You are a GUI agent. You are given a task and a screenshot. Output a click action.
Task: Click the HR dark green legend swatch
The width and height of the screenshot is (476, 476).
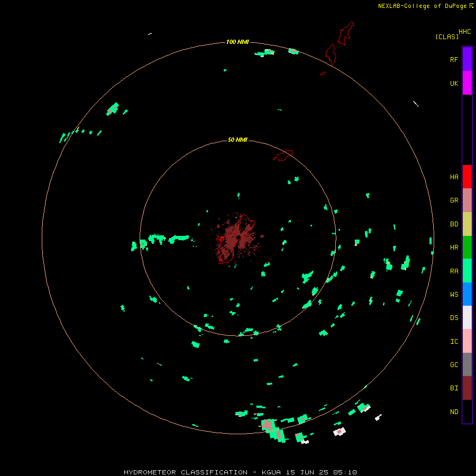click(467, 248)
